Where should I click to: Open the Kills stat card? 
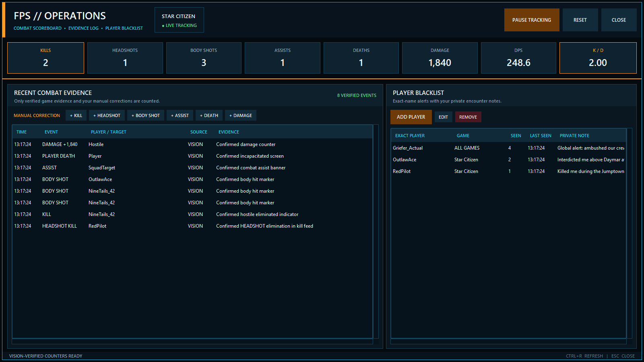pyautogui.click(x=45, y=58)
